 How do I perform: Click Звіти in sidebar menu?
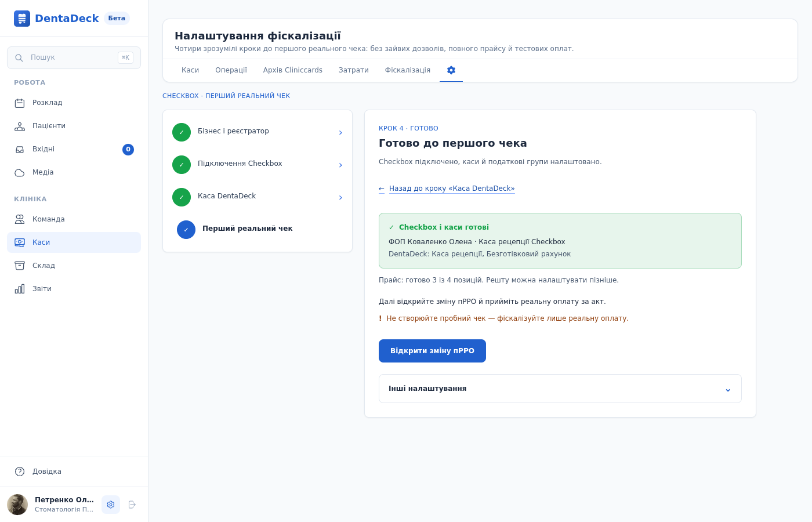coord(74,289)
